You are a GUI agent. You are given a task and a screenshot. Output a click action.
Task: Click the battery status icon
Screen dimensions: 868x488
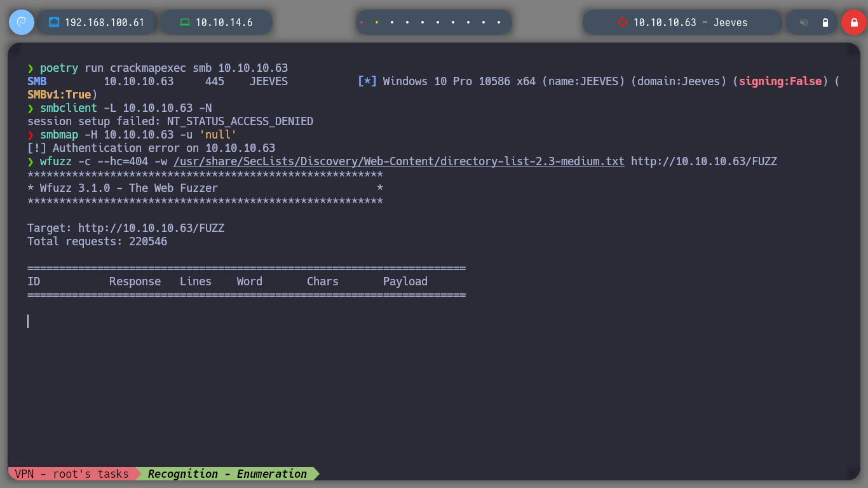coord(825,22)
